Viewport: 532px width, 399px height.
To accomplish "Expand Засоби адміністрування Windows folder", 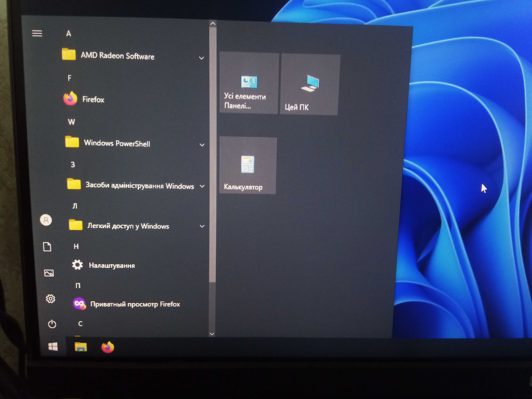I will (x=136, y=185).
